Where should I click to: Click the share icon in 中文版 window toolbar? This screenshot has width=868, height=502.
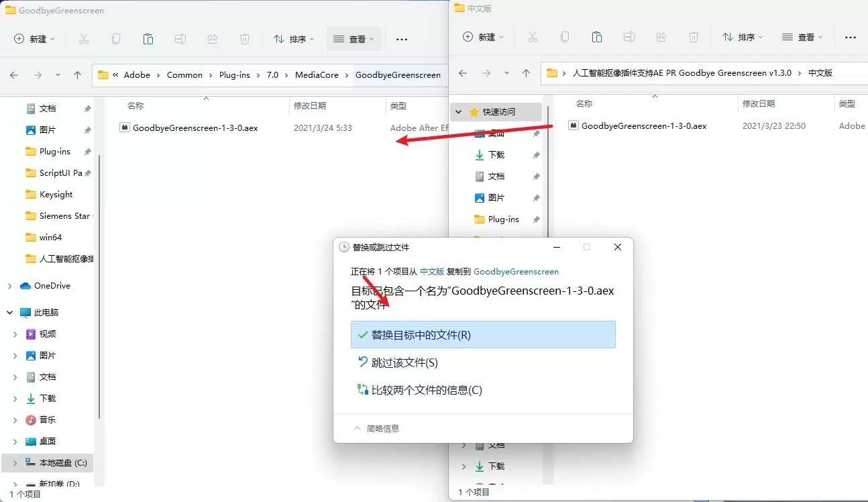coord(661,37)
